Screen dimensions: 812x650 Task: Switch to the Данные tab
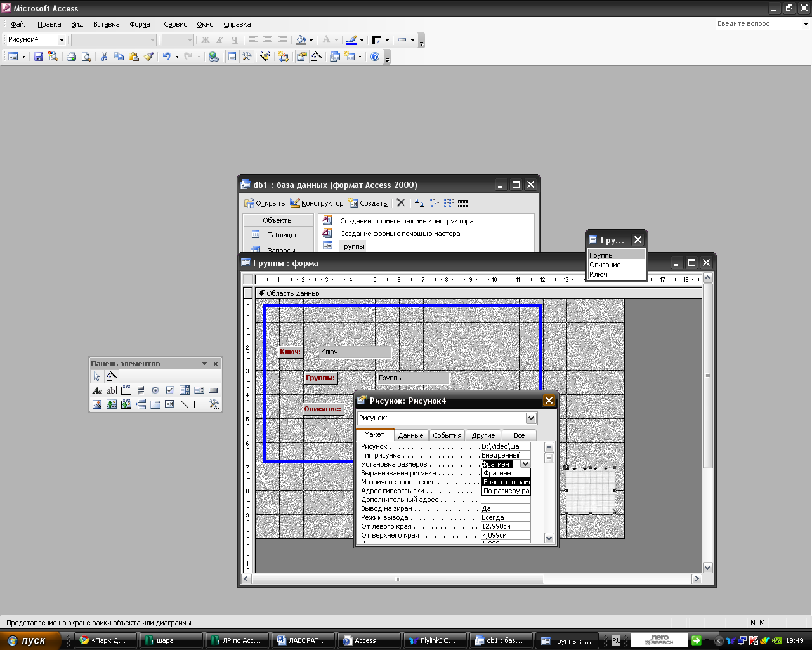[410, 435]
